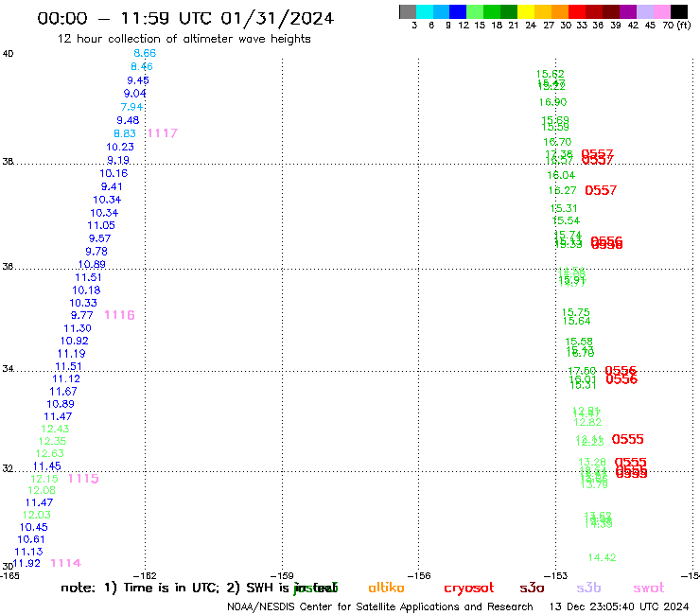The width and height of the screenshot is (700, 615).
Task: Click the orange 'altika' legend label
Action: (386, 588)
